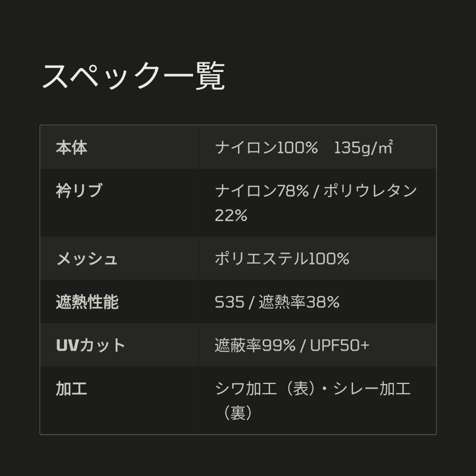Click the 135g/㎡ weight value
Screen dimensions: 476x476
pos(363,148)
